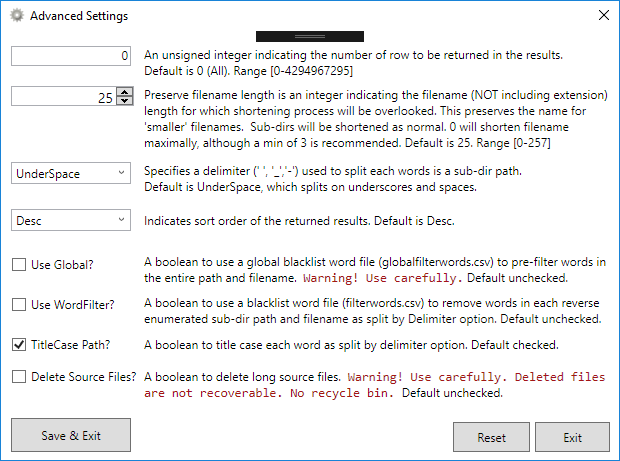Close the Advanced Settings window
Viewport: 620px width, 461px height.
pos(604,15)
